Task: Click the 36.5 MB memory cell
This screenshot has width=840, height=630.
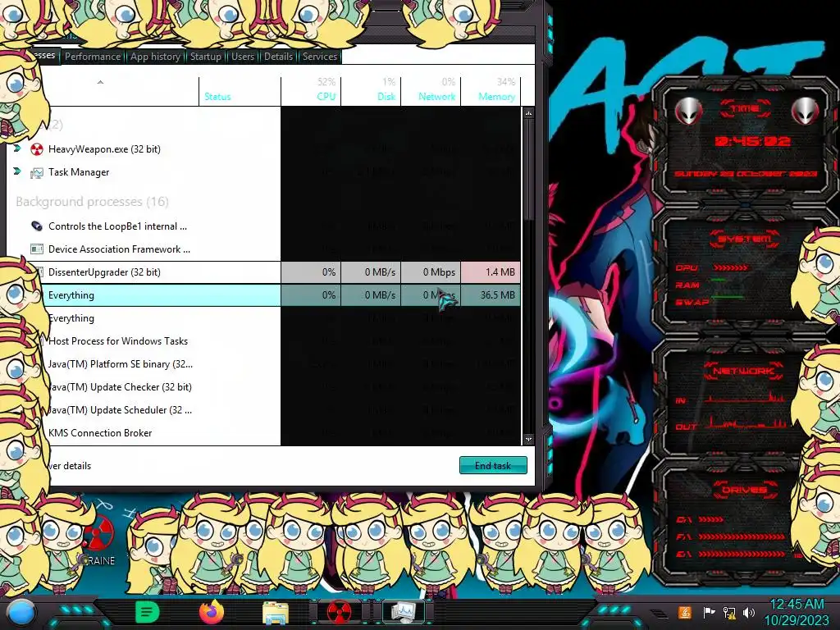Action: [491, 295]
